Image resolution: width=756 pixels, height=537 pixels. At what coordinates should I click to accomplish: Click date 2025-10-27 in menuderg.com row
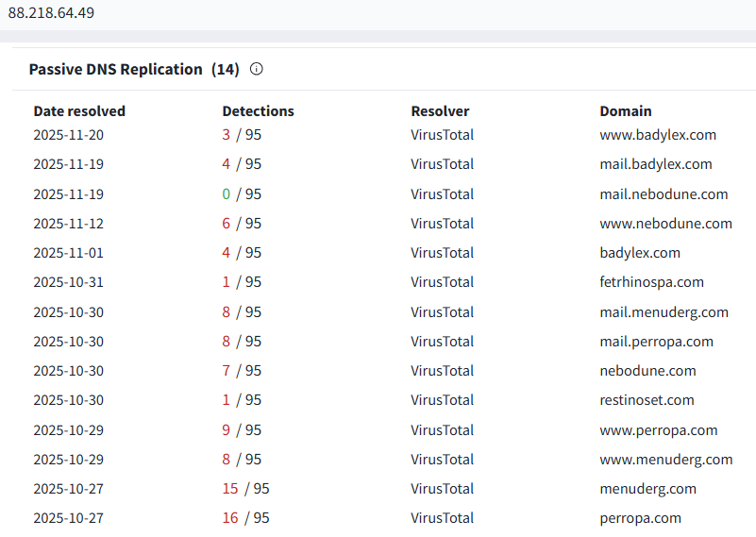pyautogui.click(x=69, y=489)
